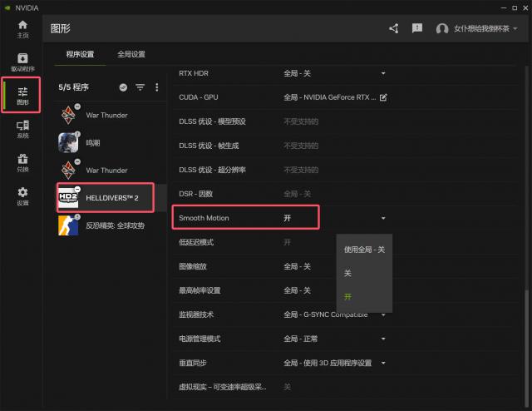Open the 兑换 redeem gift section
532x411 pixels.
coord(22,161)
